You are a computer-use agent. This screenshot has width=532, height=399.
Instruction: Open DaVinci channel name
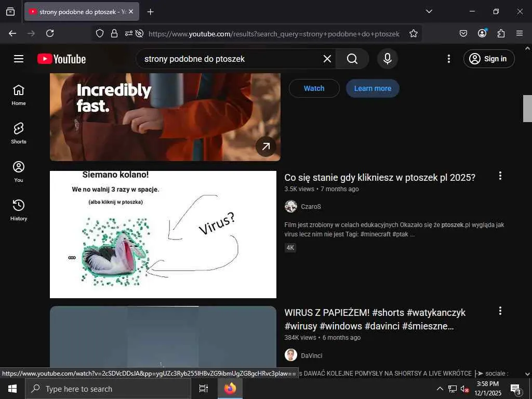312,355
